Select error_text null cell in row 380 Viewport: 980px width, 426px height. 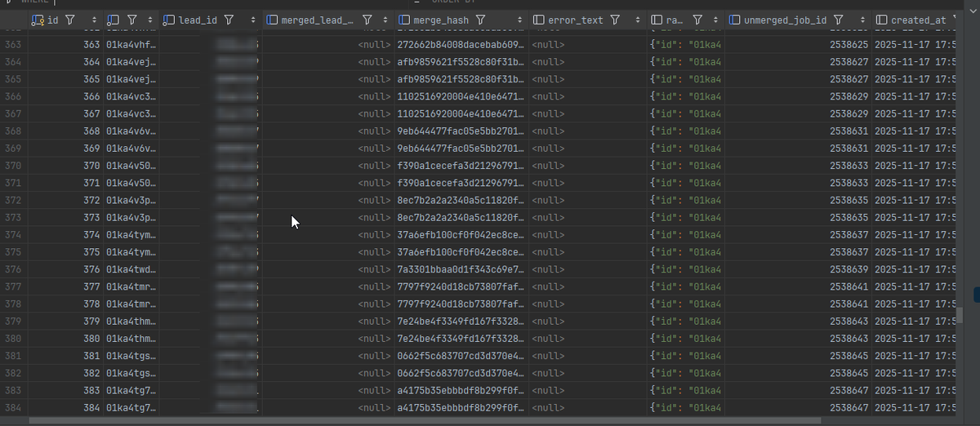pos(587,339)
